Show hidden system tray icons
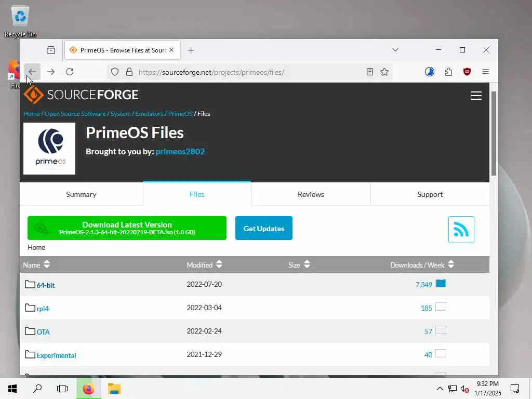The height and width of the screenshot is (399, 532). tap(440, 389)
